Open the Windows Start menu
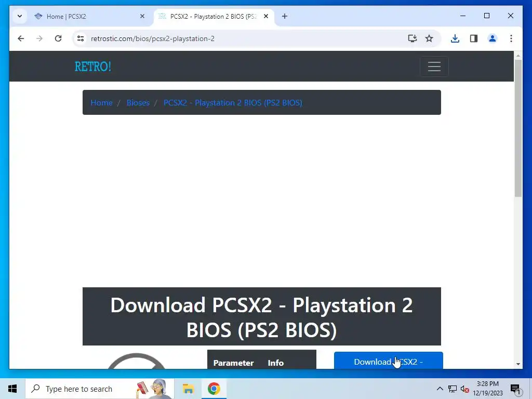 click(12, 389)
